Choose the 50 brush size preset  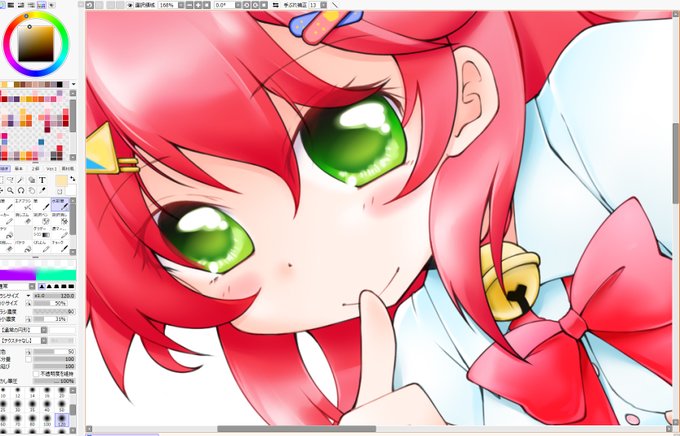tap(62, 407)
